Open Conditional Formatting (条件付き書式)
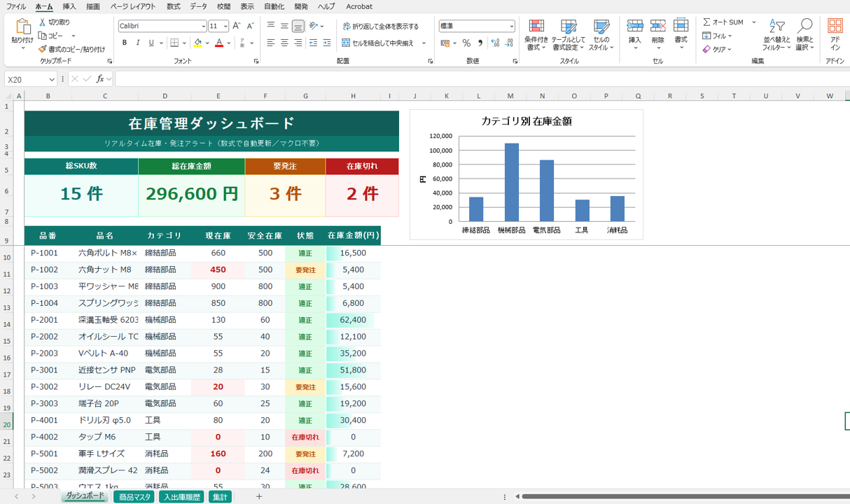Screen dimensions: 850x504 click(x=536, y=35)
